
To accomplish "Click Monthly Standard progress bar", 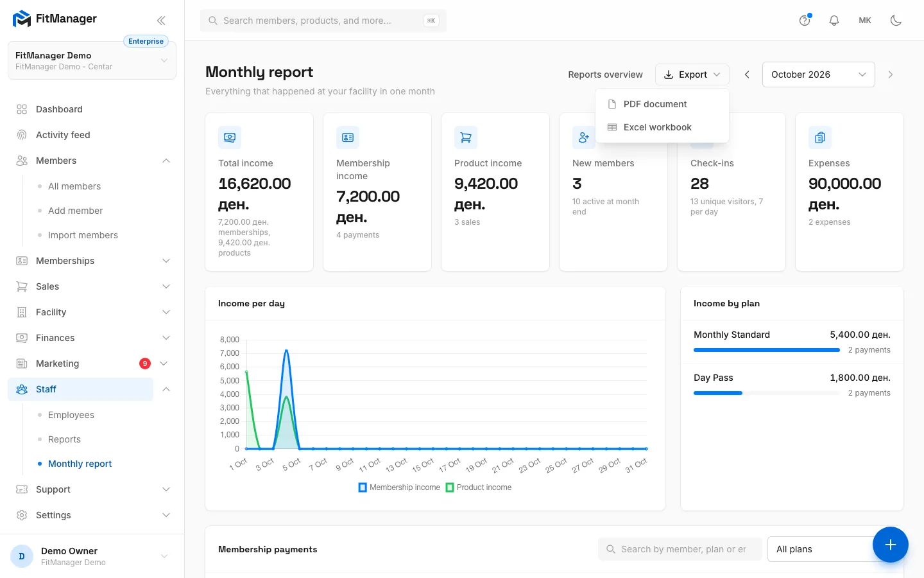I will click(x=767, y=350).
